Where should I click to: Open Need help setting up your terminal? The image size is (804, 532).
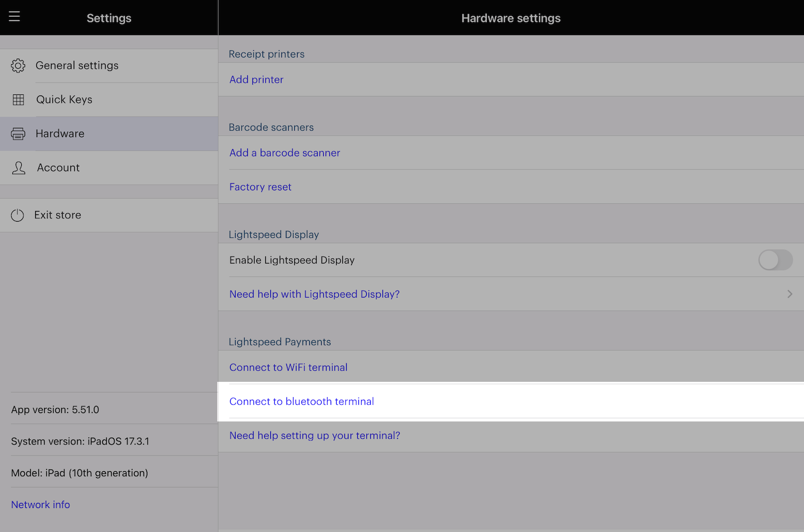315,435
